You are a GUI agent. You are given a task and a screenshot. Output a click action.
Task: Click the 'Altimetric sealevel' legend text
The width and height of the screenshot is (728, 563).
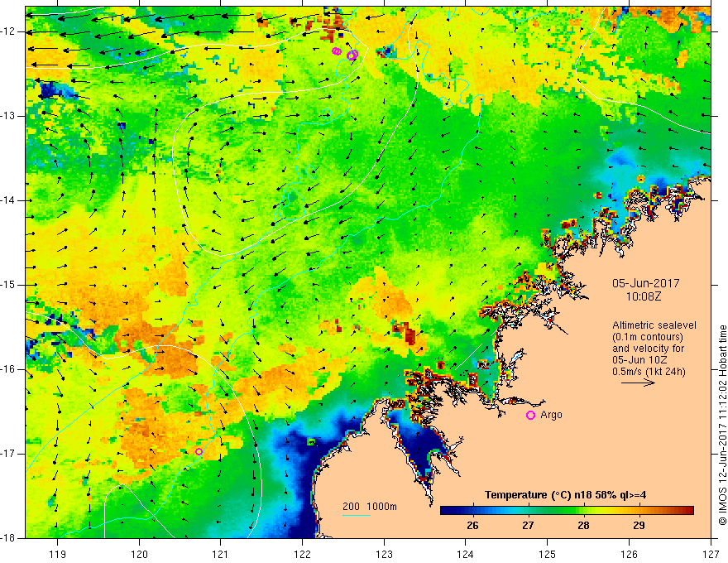654,325
